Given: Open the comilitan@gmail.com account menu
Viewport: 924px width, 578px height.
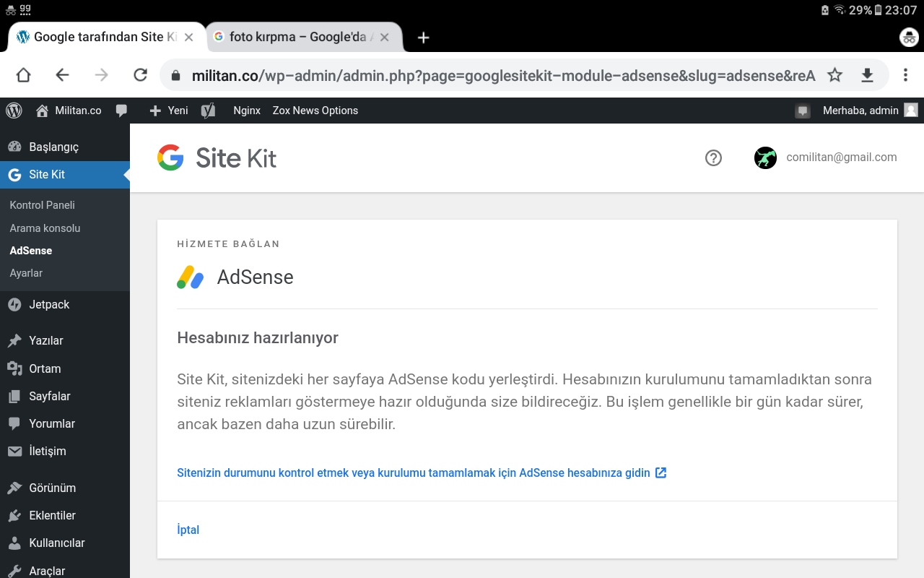Looking at the screenshot, I should [x=825, y=158].
